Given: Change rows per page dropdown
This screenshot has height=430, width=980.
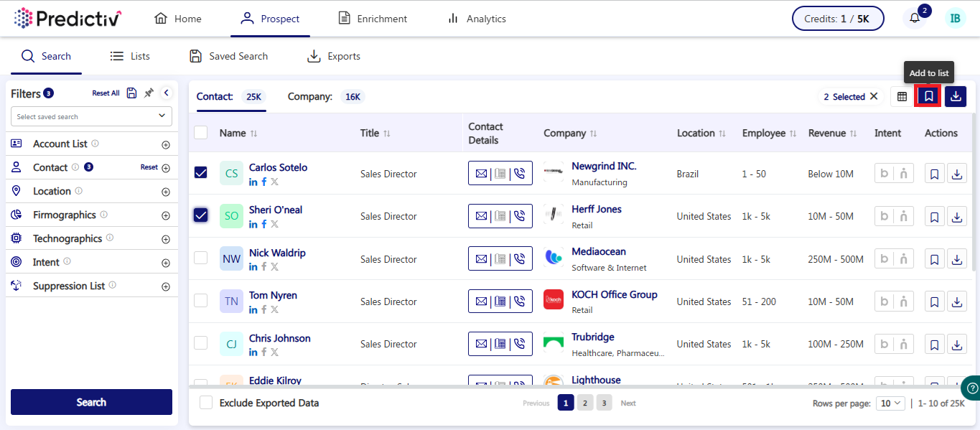Looking at the screenshot, I should [x=890, y=403].
